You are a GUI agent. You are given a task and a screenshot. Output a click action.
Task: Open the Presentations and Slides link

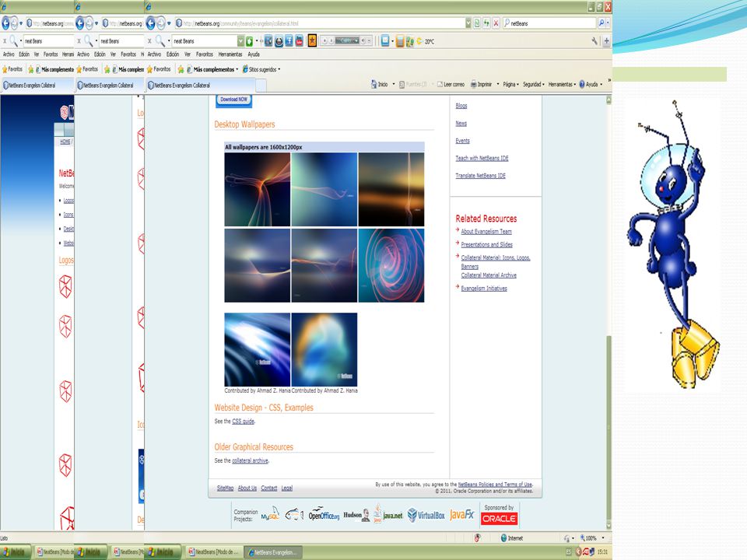tap(486, 245)
